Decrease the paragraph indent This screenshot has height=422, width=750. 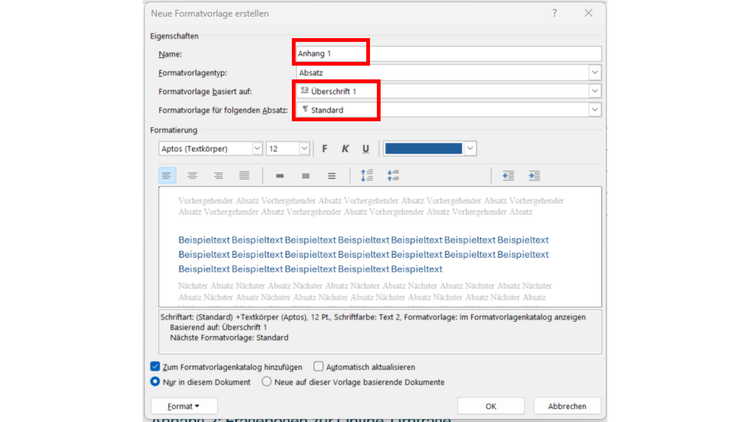(508, 176)
